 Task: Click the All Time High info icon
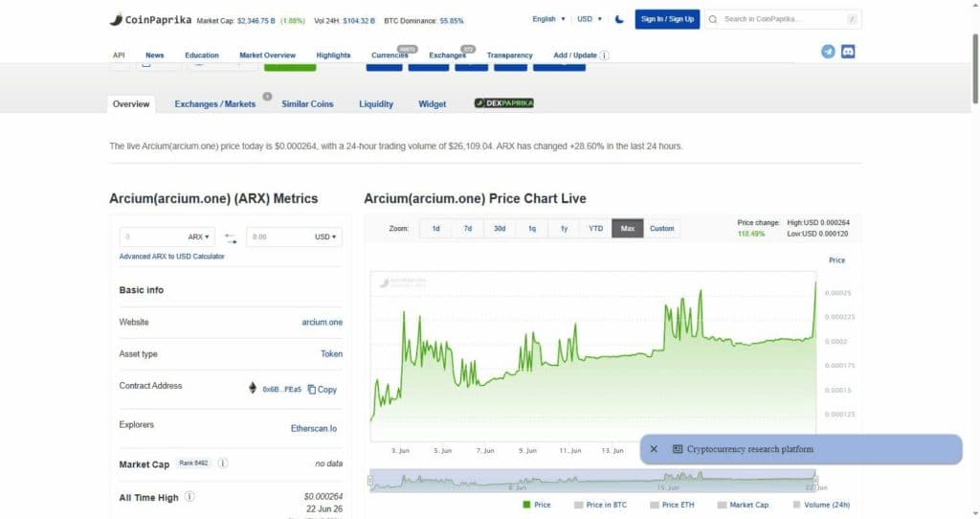(189, 496)
